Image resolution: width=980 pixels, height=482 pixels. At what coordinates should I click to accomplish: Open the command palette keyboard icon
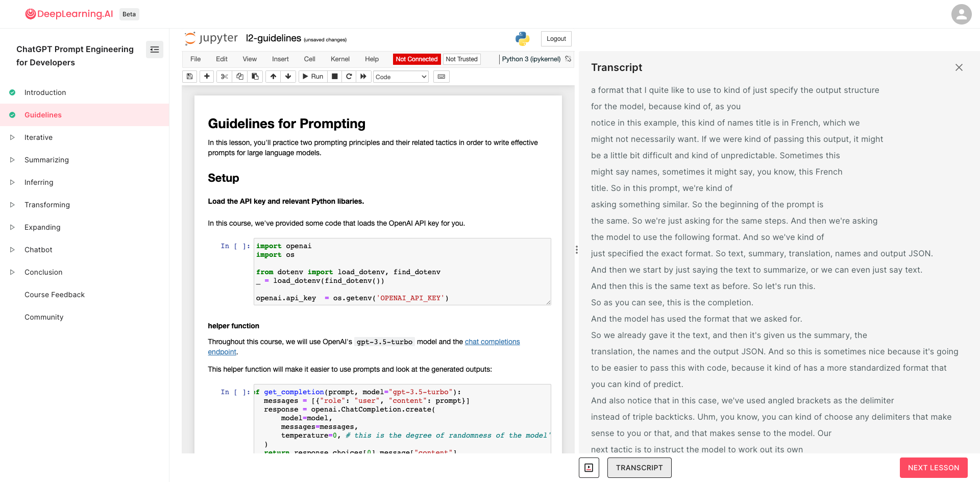click(442, 77)
